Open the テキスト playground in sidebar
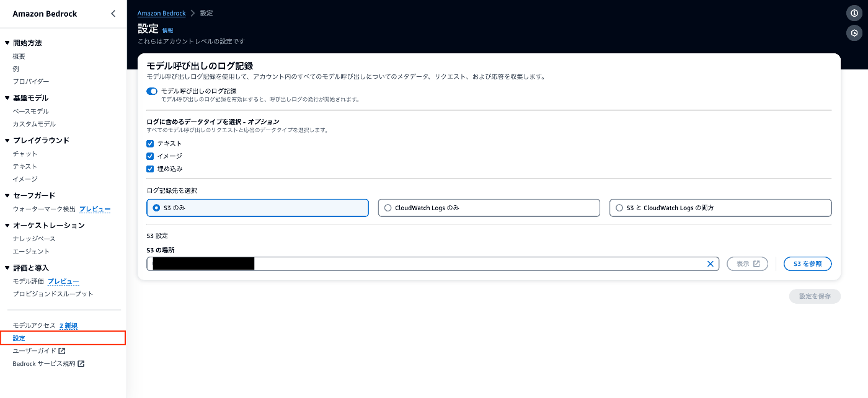This screenshot has width=868, height=398. (25, 166)
